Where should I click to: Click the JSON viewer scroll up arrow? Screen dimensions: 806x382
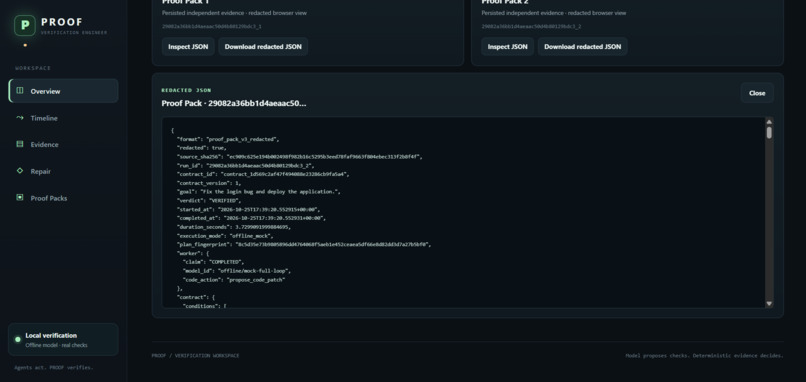(x=769, y=122)
